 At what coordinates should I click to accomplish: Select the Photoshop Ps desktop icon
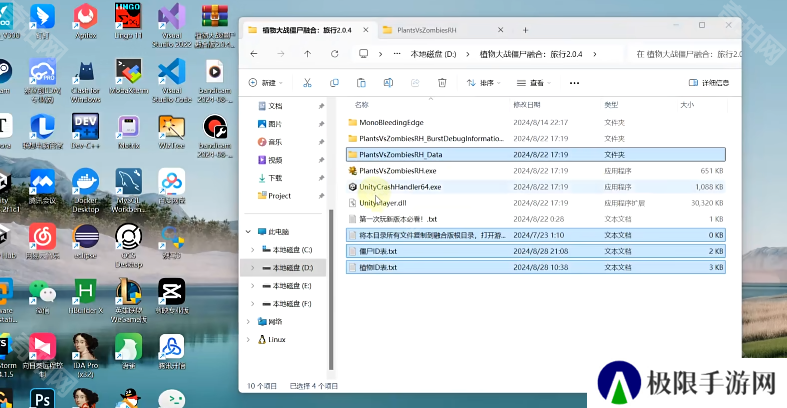43,399
